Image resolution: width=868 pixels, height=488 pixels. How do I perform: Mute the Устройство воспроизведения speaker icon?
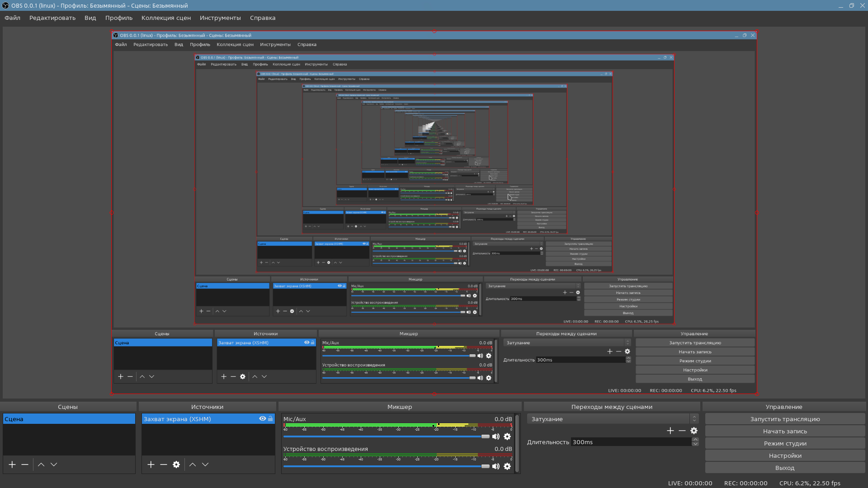pos(496,466)
